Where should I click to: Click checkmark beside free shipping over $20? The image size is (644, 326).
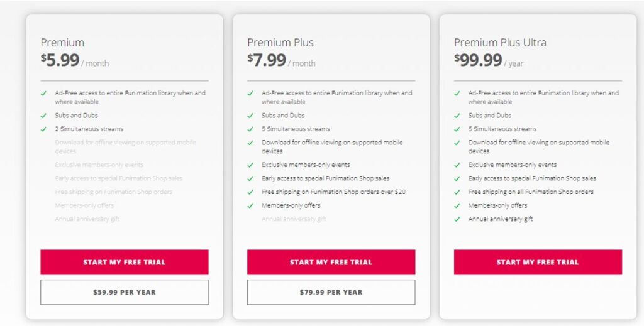[x=251, y=192]
